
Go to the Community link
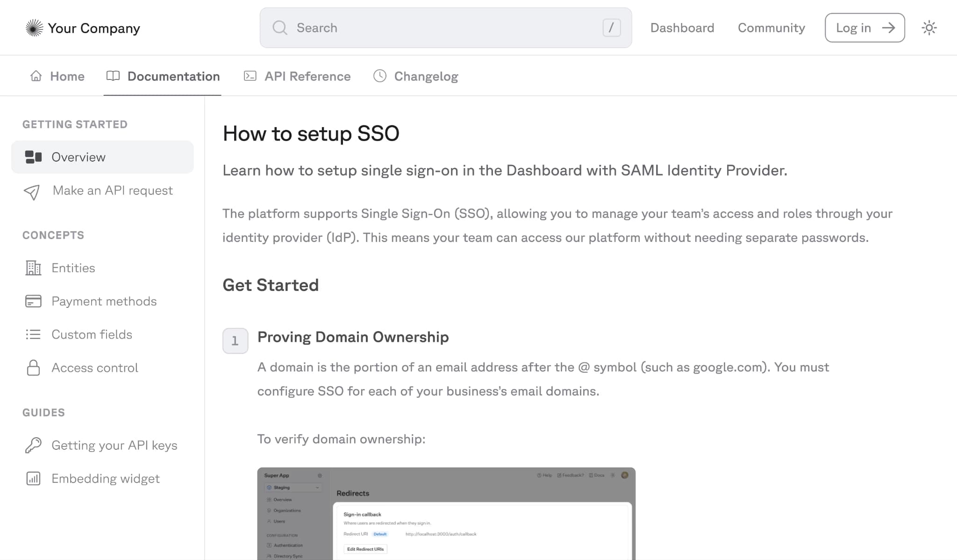[x=771, y=28]
